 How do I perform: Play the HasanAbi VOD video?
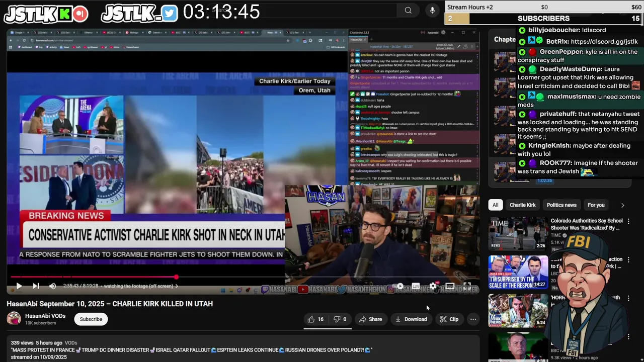(19, 286)
